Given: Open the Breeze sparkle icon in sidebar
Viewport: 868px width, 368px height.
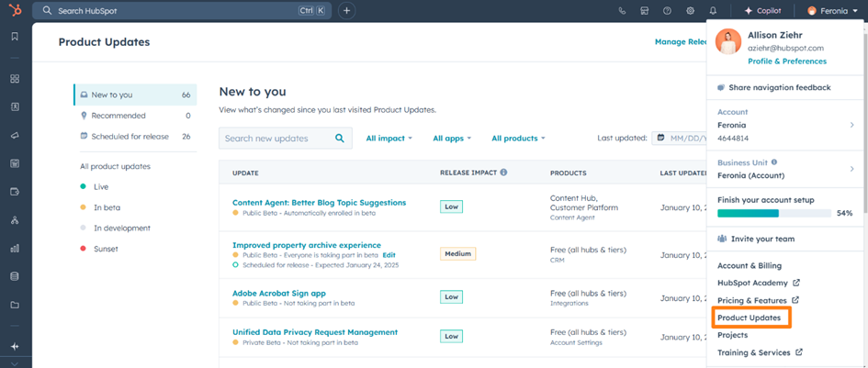Looking at the screenshot, I should click(15, 346).
